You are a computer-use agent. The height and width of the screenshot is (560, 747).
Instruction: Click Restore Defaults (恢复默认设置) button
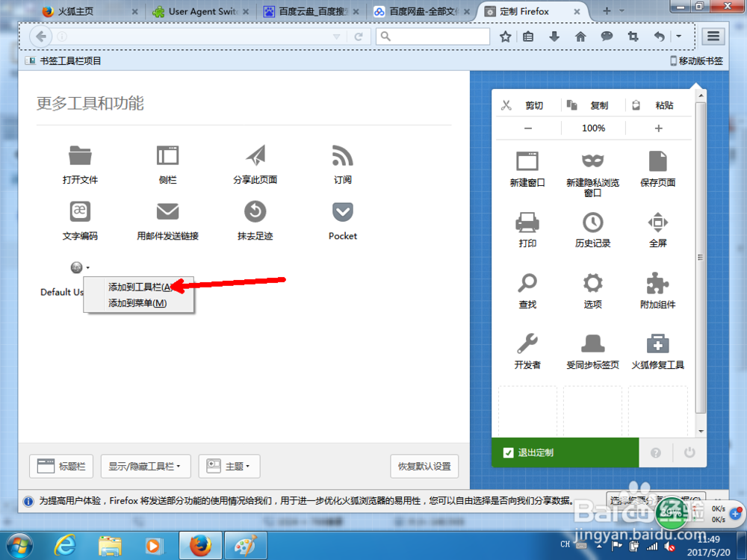click(424, 466)
